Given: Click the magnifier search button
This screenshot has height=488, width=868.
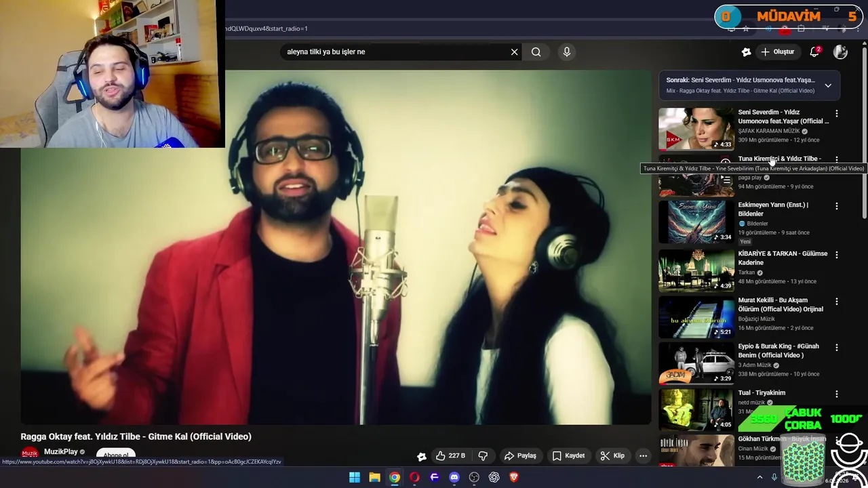Looking at the screenshot, I should click(x=536, y=52).
